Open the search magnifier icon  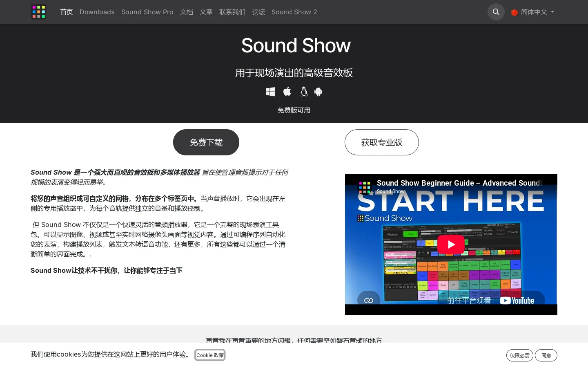[496, 12]
